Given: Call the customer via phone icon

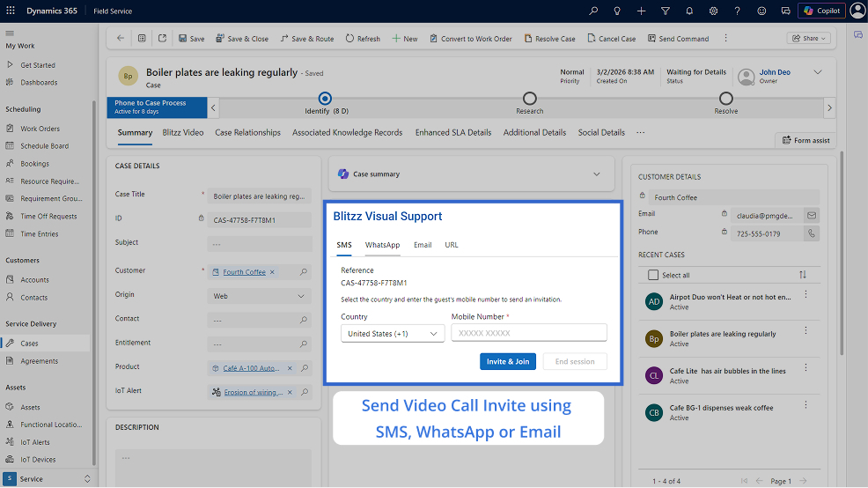Looking at the screenshot, I should 812,233.
